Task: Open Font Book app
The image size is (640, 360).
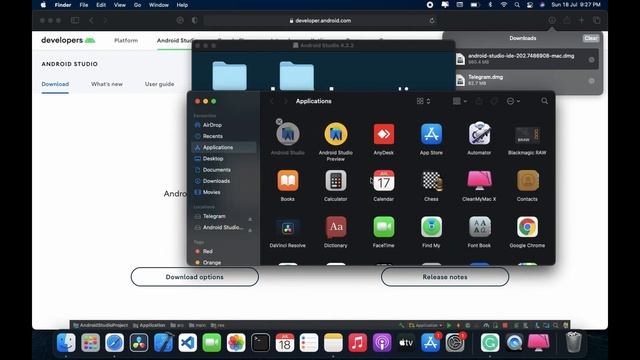Action: [479, 227]
